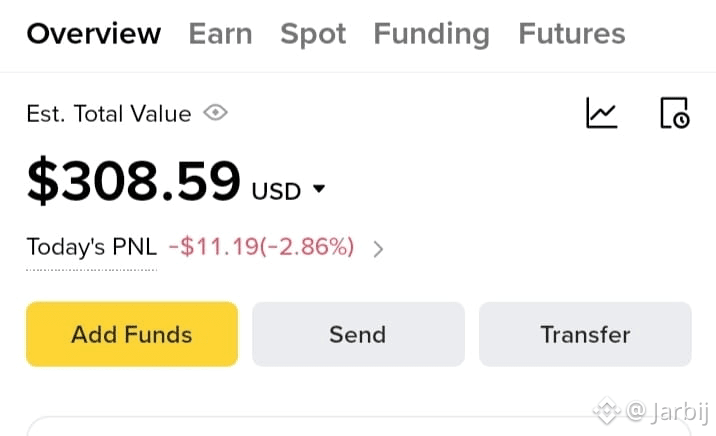Click the $308.59 total balance amount
The height and width of the screenshot is (436, 716).
tap(133, 181)
